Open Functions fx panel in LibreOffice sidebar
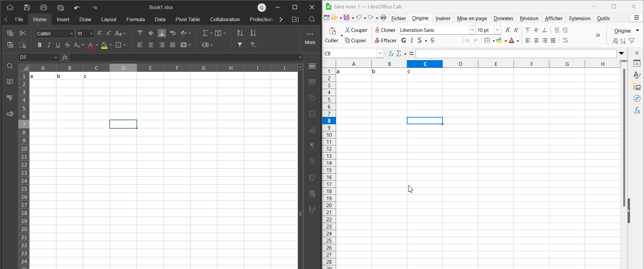Viewport: 644px width, 269px height. pyautogui.click(x=637, y=110)
